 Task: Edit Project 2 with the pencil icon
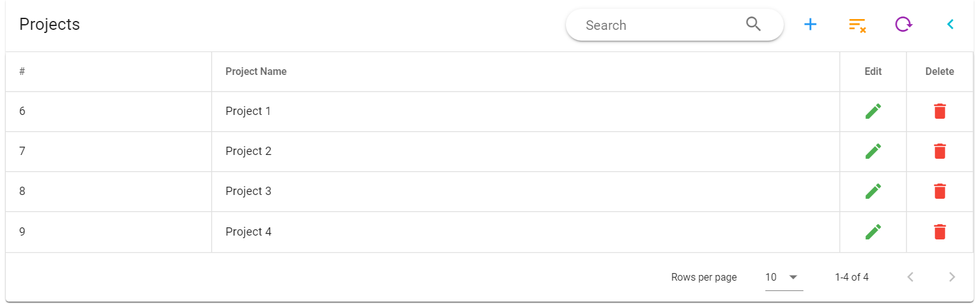873,151
